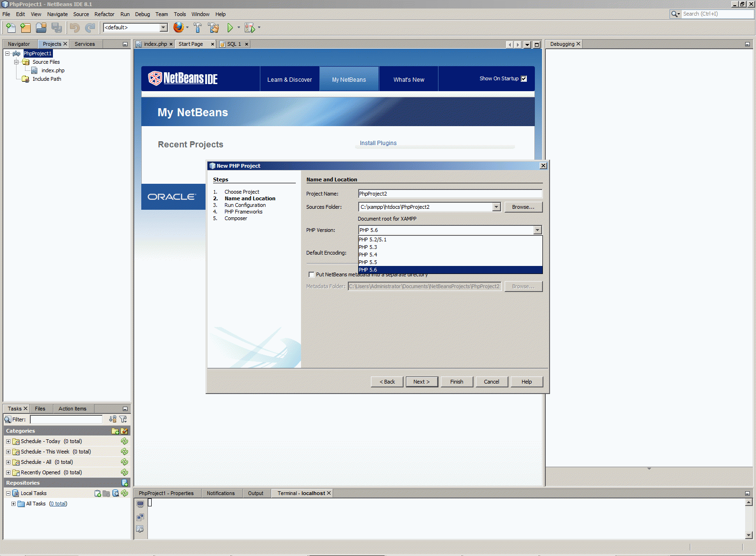The height and width of the screenshot is (556, 756).
Task: Click the bottom icon in Terminal sidebar
Action: [x=140, y=529]
